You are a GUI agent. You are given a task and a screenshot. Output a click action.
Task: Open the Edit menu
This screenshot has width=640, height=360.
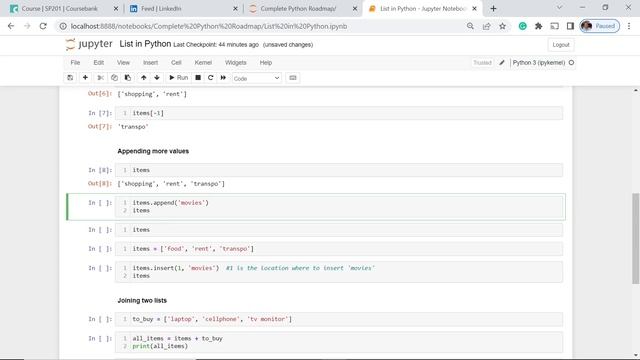[x=98, y=62]
